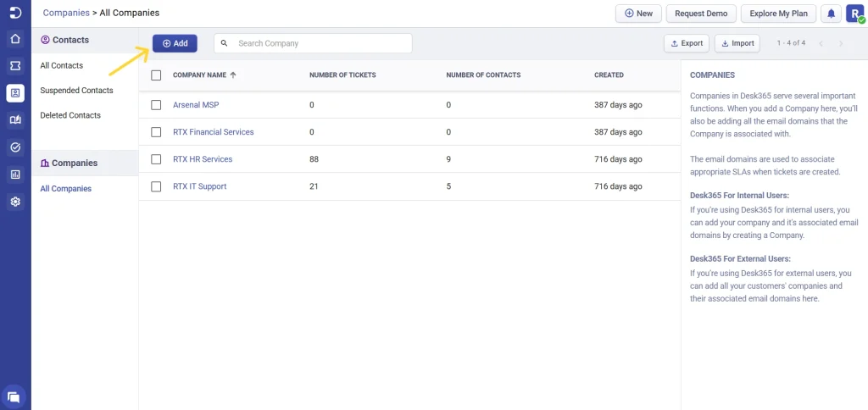Open the Home icon in sidebar
This screenshot has height=410, width=868.
pos(15,39)
